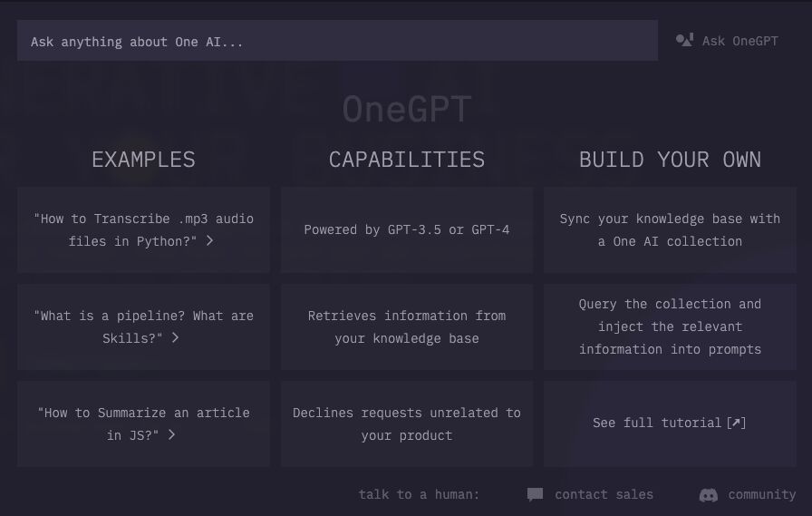
Task: Click chevron after Summarize article example
Action: (x=171, y=434)
